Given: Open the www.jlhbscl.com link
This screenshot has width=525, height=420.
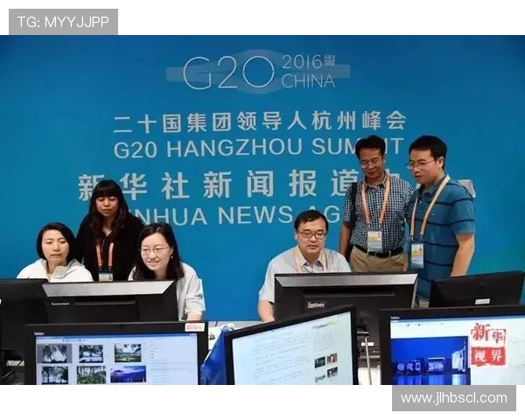Looking at the screenshot, I should 454,398.
